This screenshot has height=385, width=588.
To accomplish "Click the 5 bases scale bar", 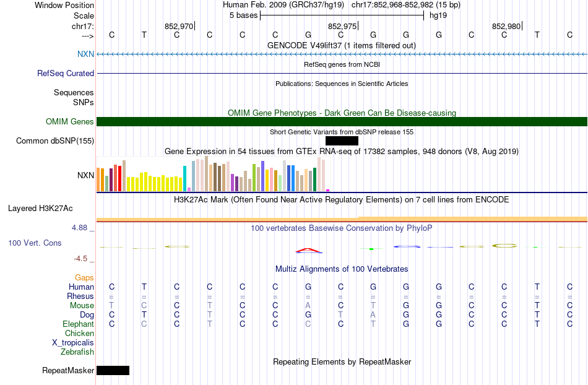I will (x=342, y=15).
